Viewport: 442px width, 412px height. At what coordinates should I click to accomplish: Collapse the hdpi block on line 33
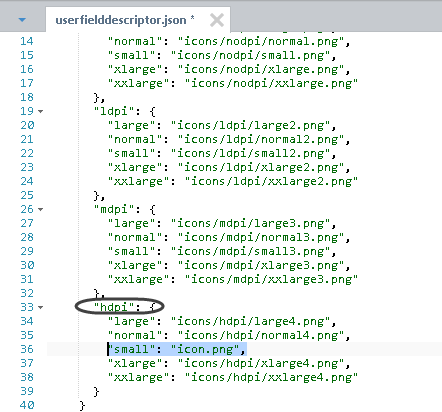[x=40, y=307]
